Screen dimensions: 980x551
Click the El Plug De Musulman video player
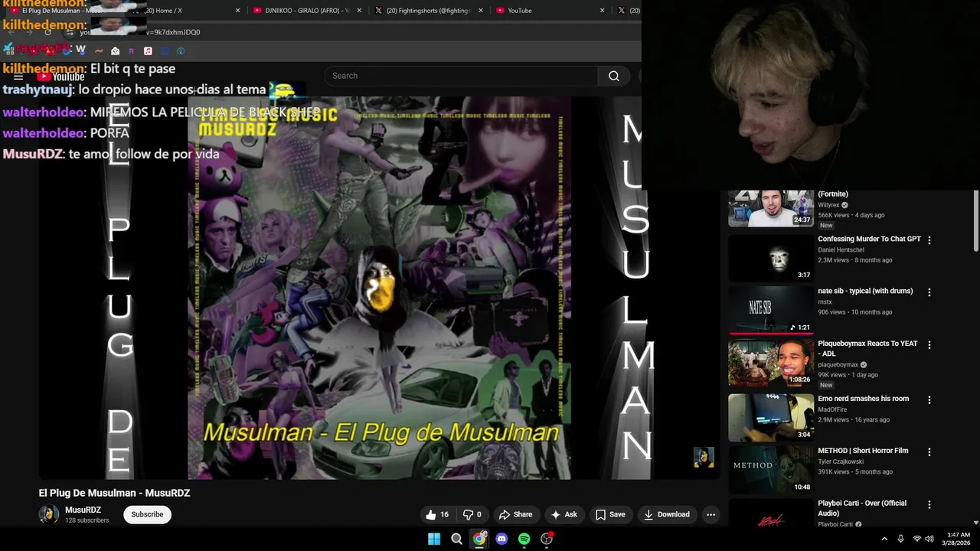coord(379,288)
